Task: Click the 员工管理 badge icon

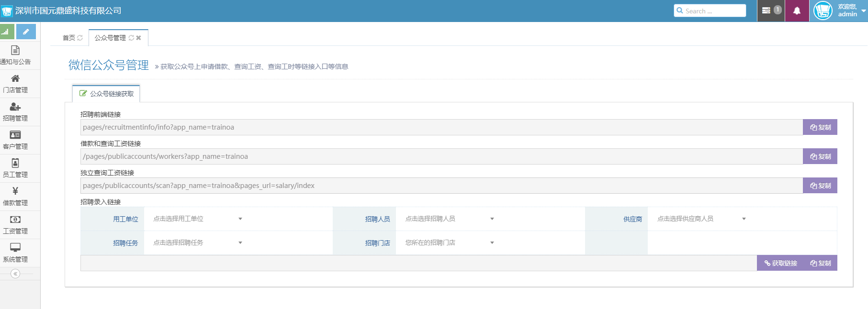Action: point(15,163)
